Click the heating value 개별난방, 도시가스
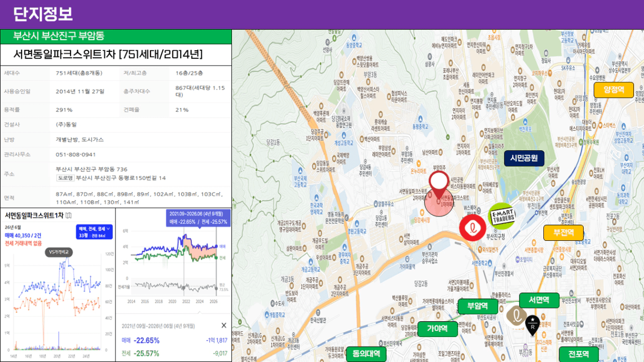Image resolution: width=644 pixels, height=362 pixels. [x=80, y=139]
